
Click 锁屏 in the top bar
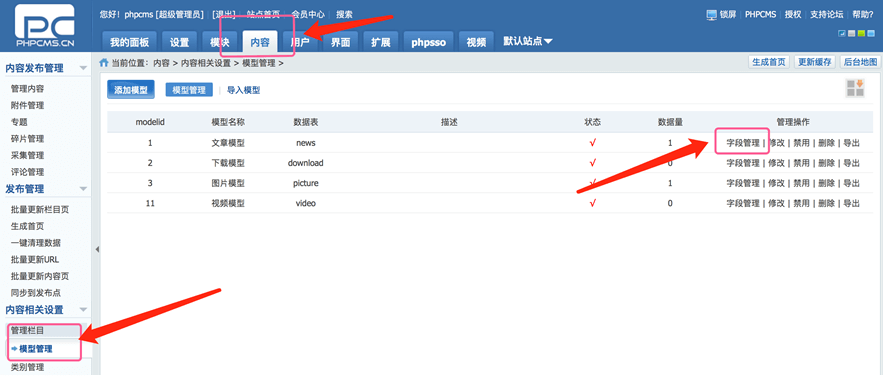pyautogui.click(x=728, y=15)
